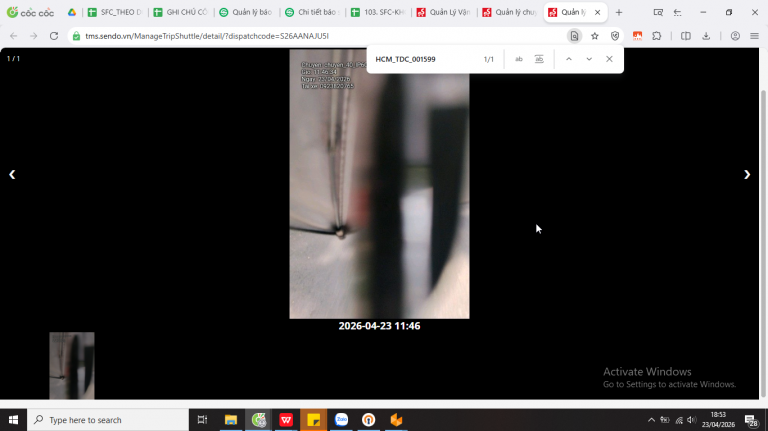
Task: Click the main enlarged photo
Action: pyautogui.click(x=379, y=184)
